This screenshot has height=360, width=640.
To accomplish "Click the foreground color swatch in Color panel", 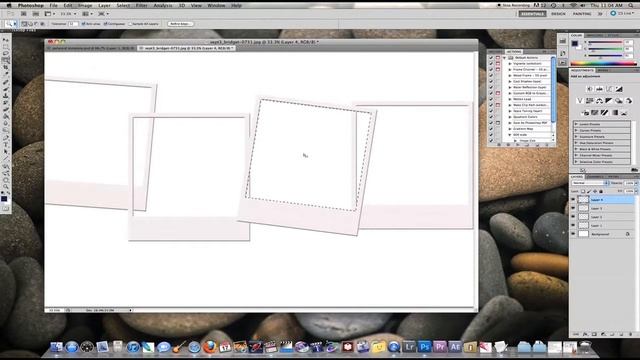I will point(575,43).
